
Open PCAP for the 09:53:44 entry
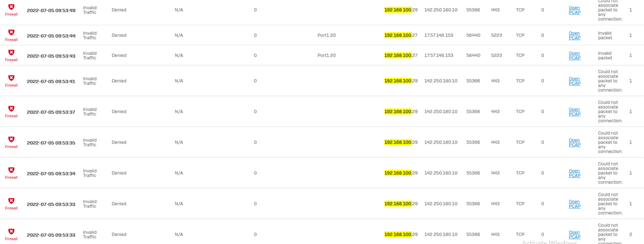[575, 35]
